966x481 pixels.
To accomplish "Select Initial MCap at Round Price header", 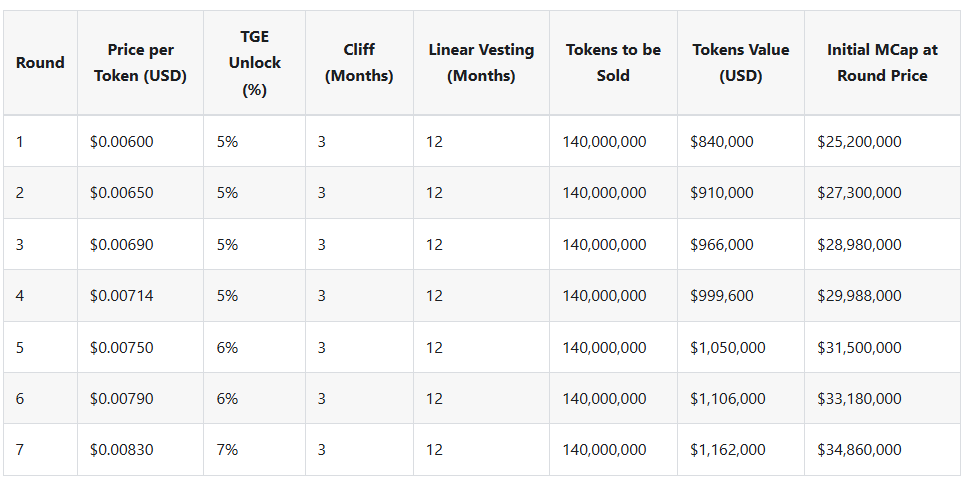I will [x=882, y=62].
